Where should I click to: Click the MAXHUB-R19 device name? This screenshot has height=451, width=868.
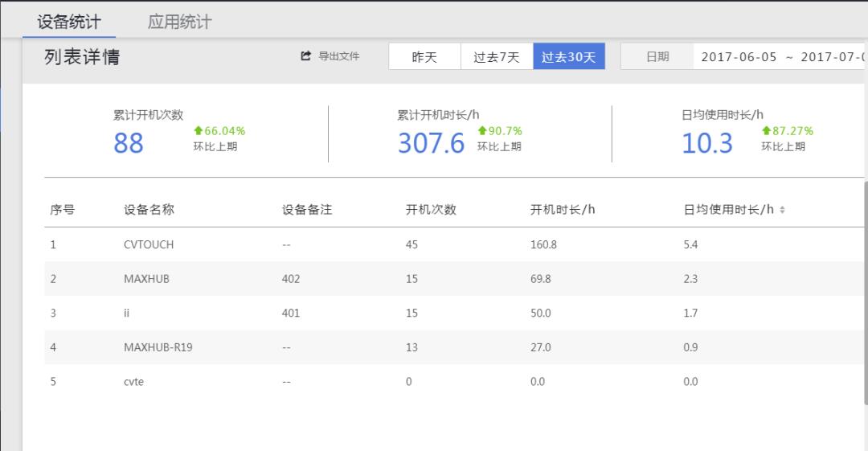click(x=158, y=347)
